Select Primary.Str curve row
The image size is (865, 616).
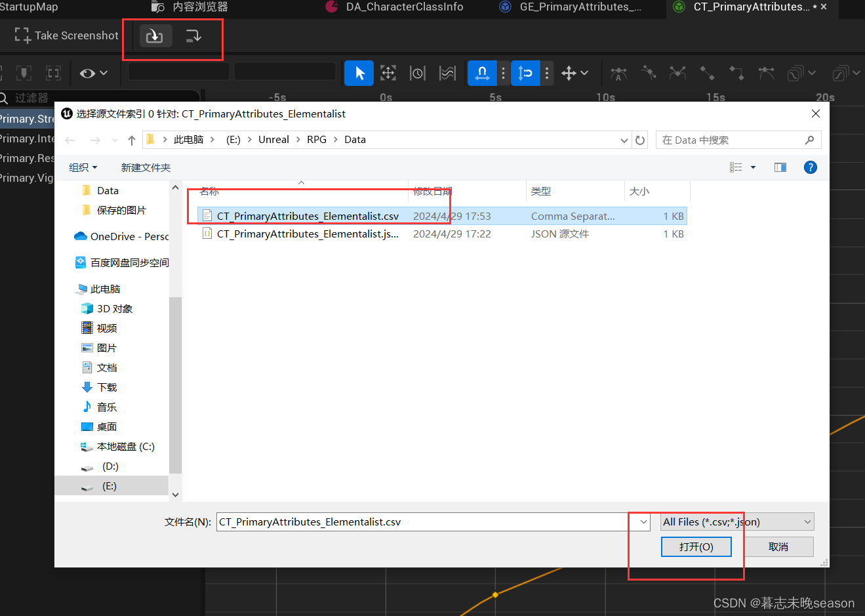[x=27, y=119]
